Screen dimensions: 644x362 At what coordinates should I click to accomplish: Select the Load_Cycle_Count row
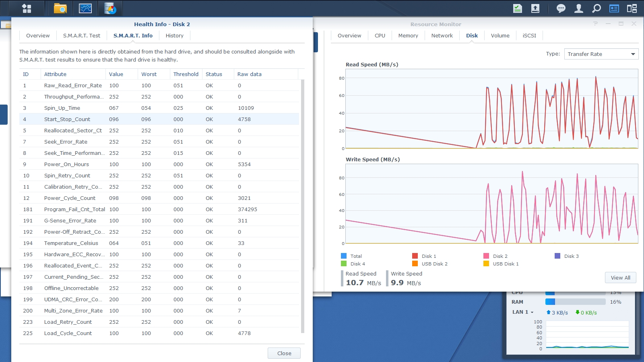click(x=159, y=333)
